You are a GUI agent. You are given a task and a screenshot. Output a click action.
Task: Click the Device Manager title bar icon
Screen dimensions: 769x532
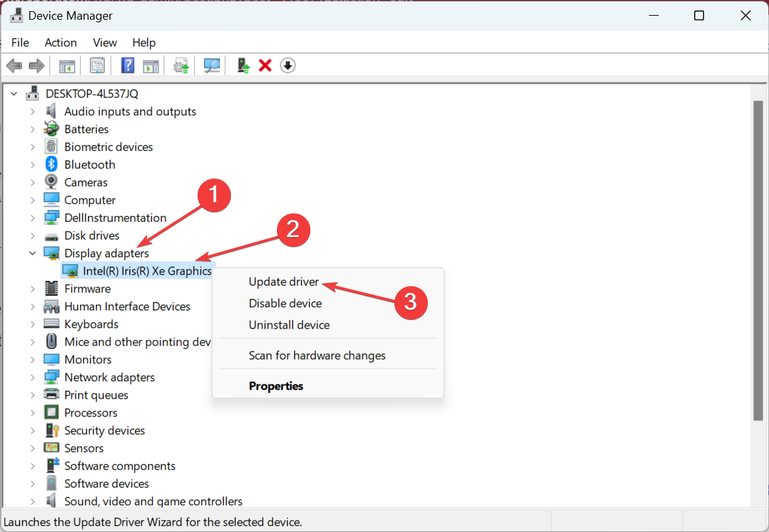pyautogui.click(x=16, y=16)
